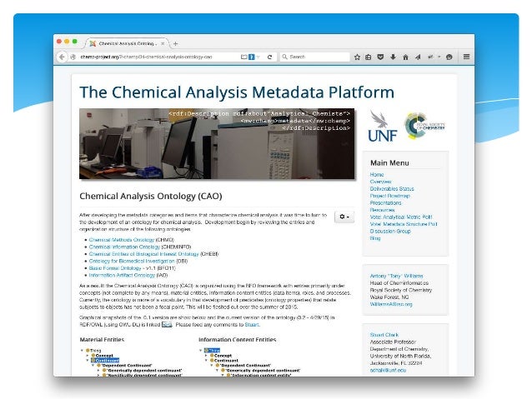Select the Chemical Analysis Ontology browser tab
This screenshot has height=399, width=532.
tap(128, 43)
